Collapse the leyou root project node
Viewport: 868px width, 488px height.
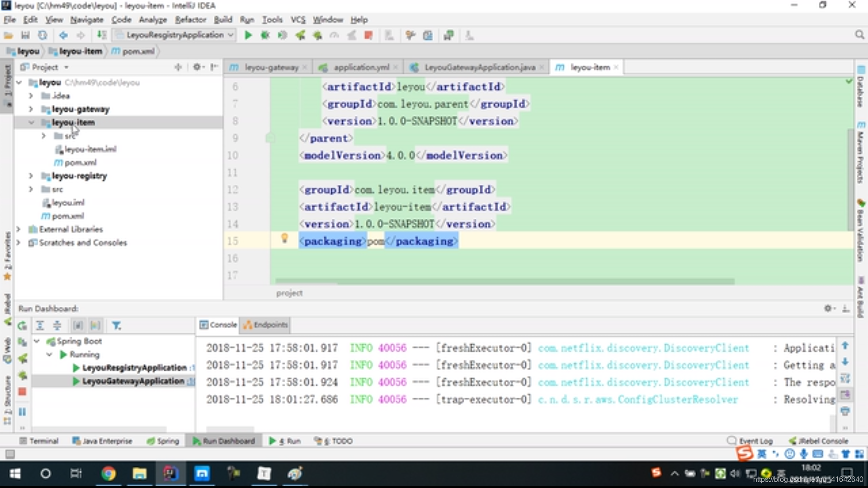pyautogui.click(x=19, y=83)
